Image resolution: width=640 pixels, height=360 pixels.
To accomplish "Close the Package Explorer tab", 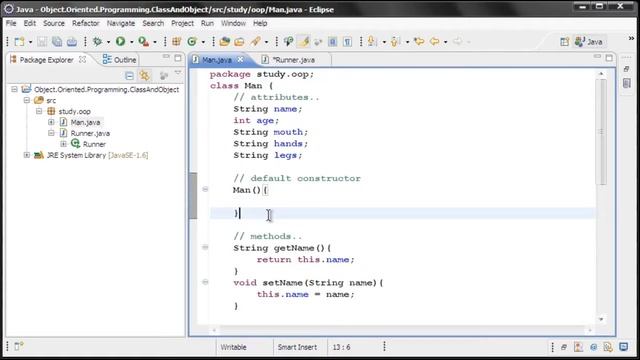I will [82, 59].
